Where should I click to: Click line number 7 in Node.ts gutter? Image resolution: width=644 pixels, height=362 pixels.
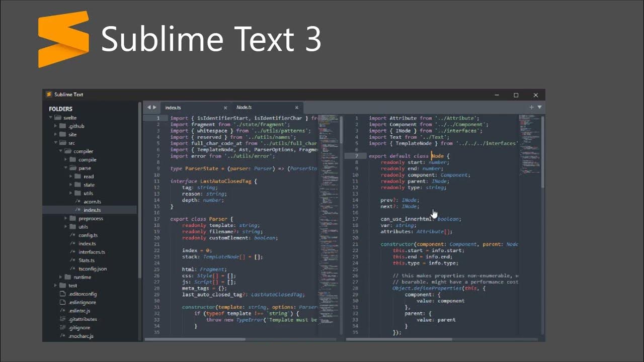pos(357,156)
